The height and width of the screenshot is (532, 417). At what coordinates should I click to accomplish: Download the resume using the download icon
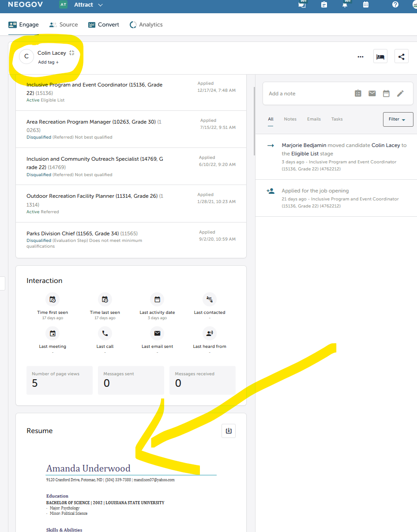point(229,431)
